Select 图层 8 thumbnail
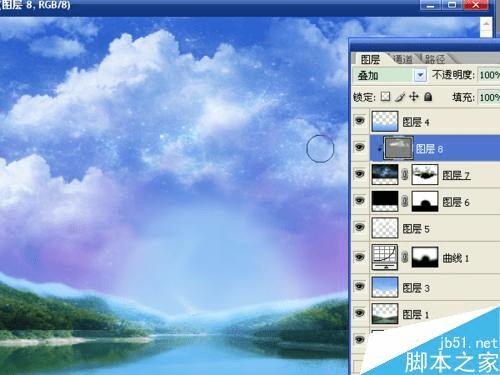 pyautogui.click(x=399, y=148)
